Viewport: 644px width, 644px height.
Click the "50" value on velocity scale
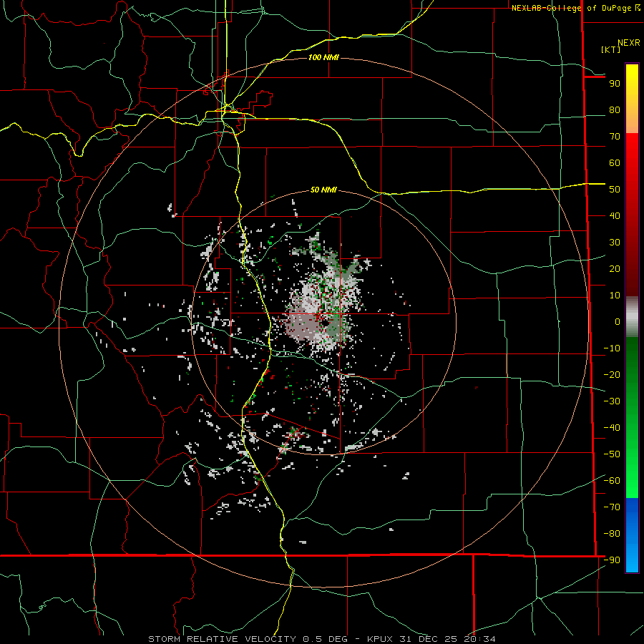615,190
